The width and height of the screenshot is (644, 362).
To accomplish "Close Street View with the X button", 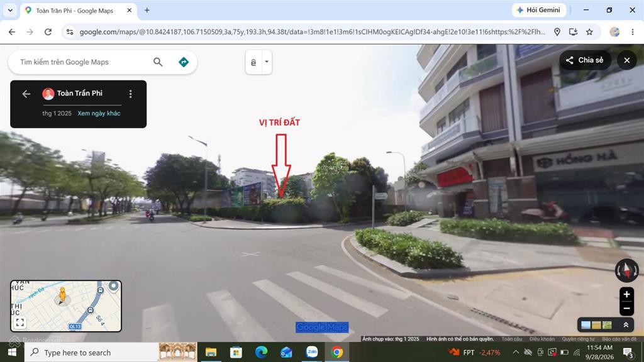I will [627, 60].
